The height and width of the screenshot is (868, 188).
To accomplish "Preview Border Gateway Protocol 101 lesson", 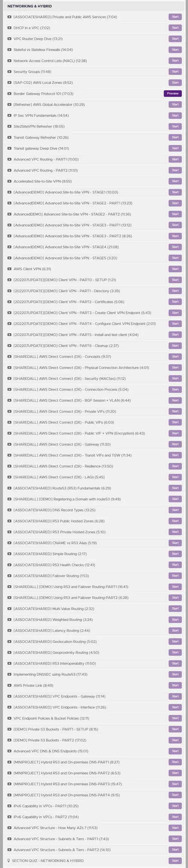I will 173,93.
